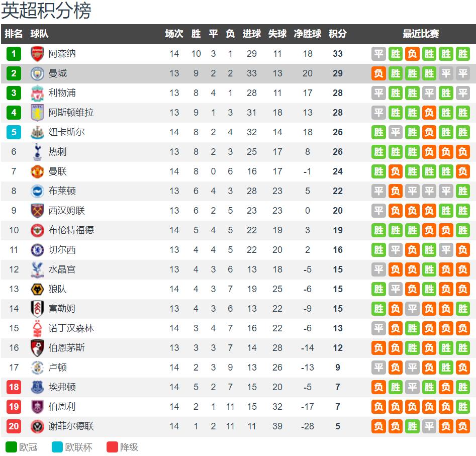The image size is (476, 456).
Task: Click the Everton (埃弗顿) crest icon
Action: (x=38, y=387)
